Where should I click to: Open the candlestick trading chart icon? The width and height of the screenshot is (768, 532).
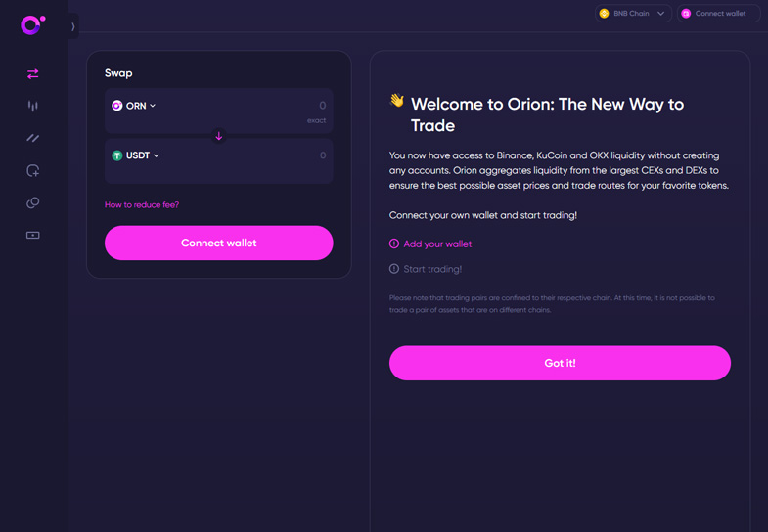tap(33, 106)
